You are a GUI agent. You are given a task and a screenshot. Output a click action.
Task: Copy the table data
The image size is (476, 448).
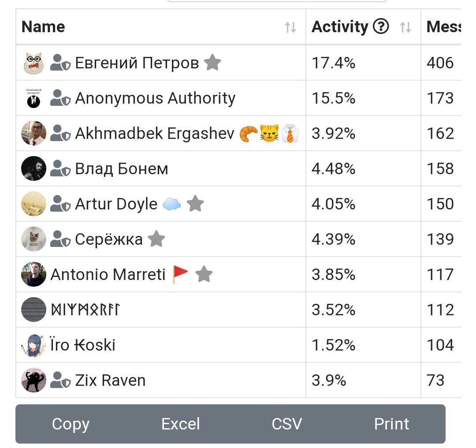click(71, 424)
